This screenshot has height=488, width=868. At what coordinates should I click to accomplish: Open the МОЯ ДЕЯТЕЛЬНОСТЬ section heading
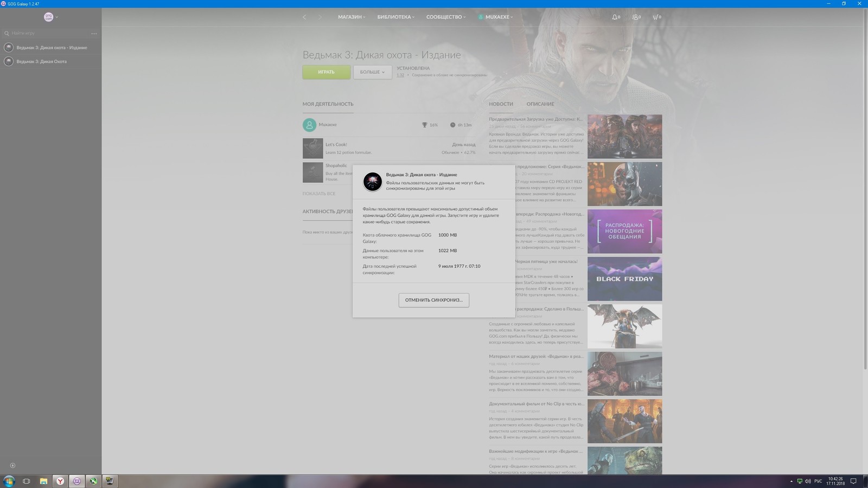pyautogui.click(x=328, y=104)
